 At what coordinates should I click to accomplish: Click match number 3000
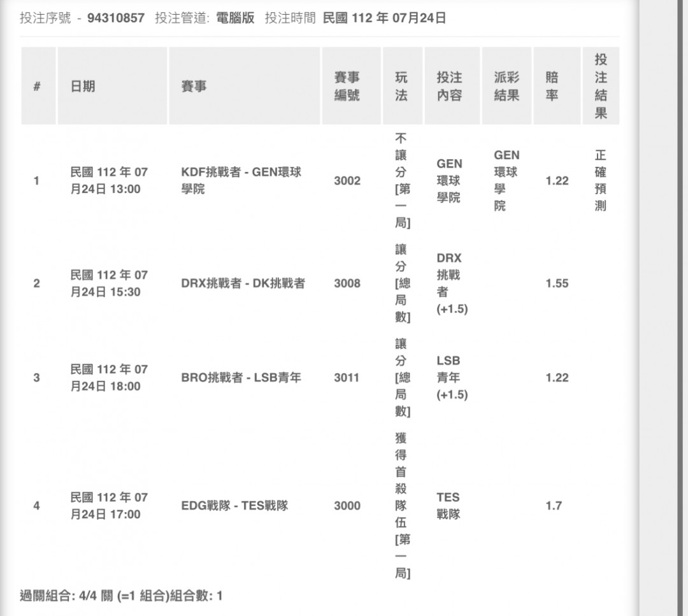(x=347, y=506)
